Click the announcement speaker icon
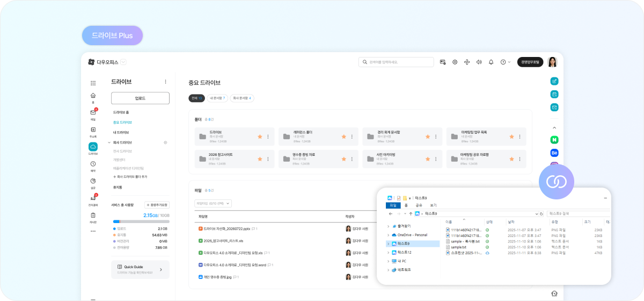This screenshot has height=301, width=644. tap(479, 62)
